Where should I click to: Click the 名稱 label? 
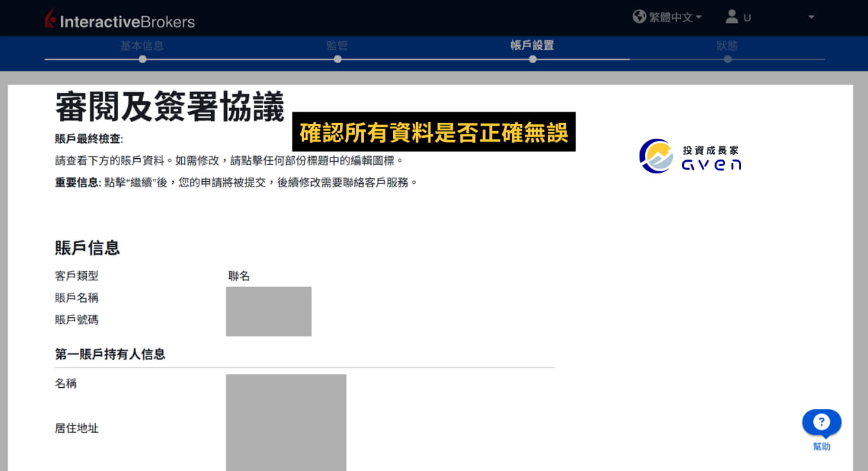coord(66,384)
